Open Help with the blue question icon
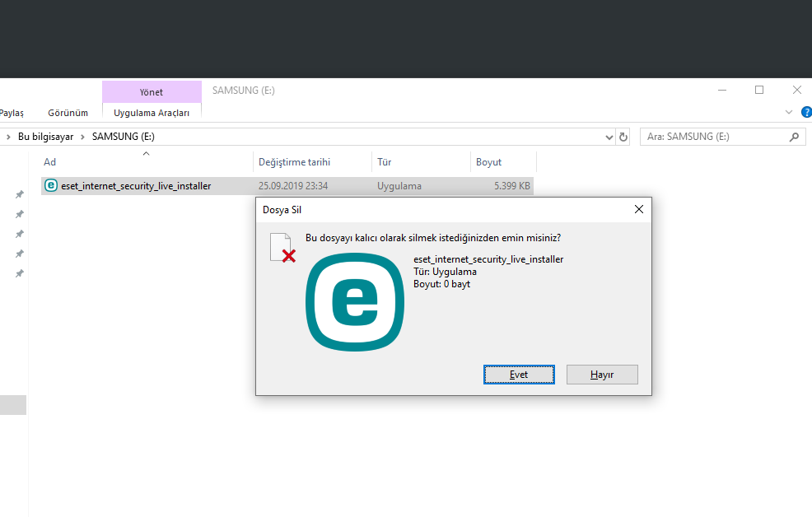Viewport: 812px width, 517px height. [806, 112]
